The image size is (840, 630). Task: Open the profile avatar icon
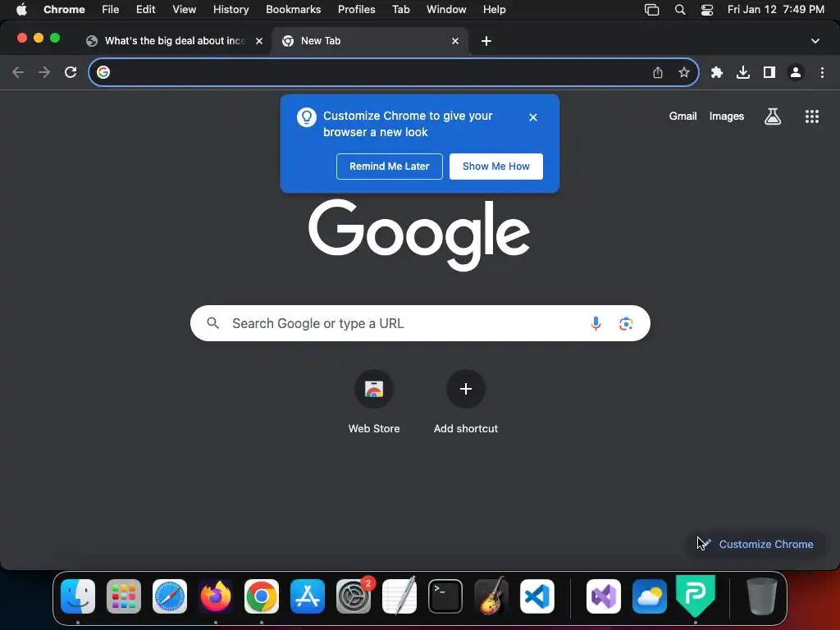coord(796,72)
